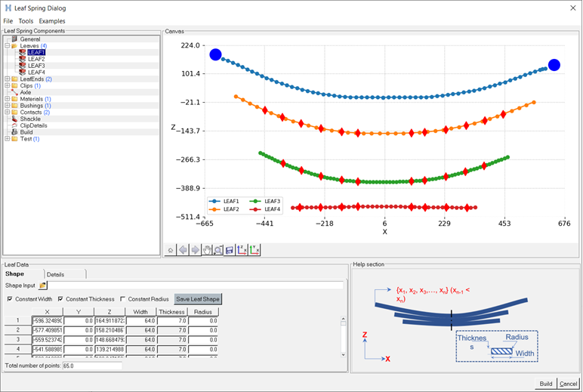Open the Shape Input file browser icon

pyautogui.click(x=43, y=286)
